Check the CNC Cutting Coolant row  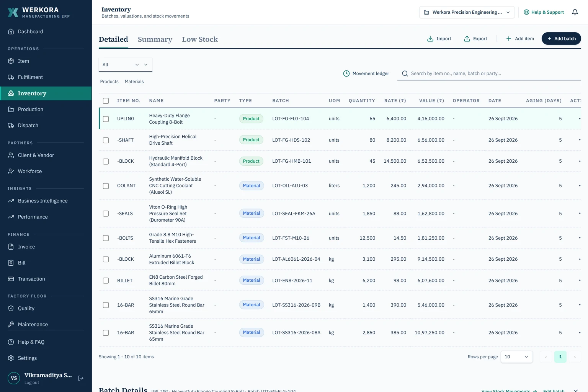point(106,186)
